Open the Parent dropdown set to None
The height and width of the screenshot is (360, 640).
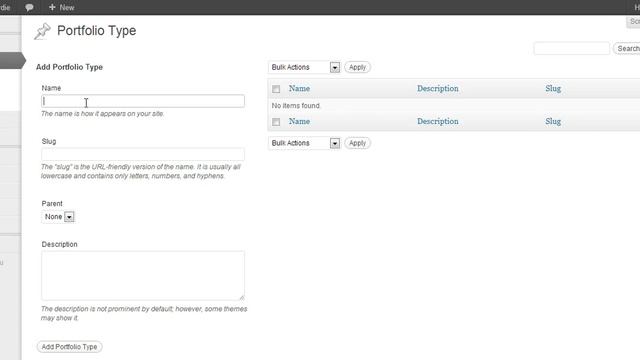point(58,217)
